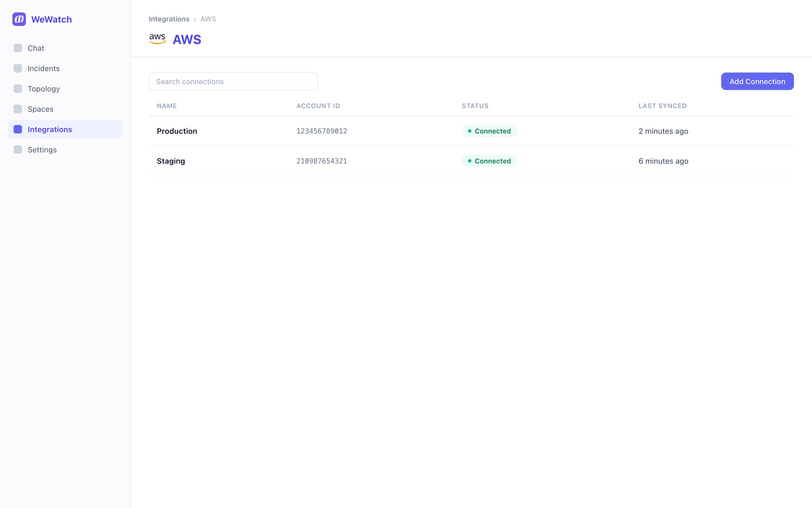Click the Integrations breadcrumb link
The image size is (812, 508).
click(x=169, y=19)
